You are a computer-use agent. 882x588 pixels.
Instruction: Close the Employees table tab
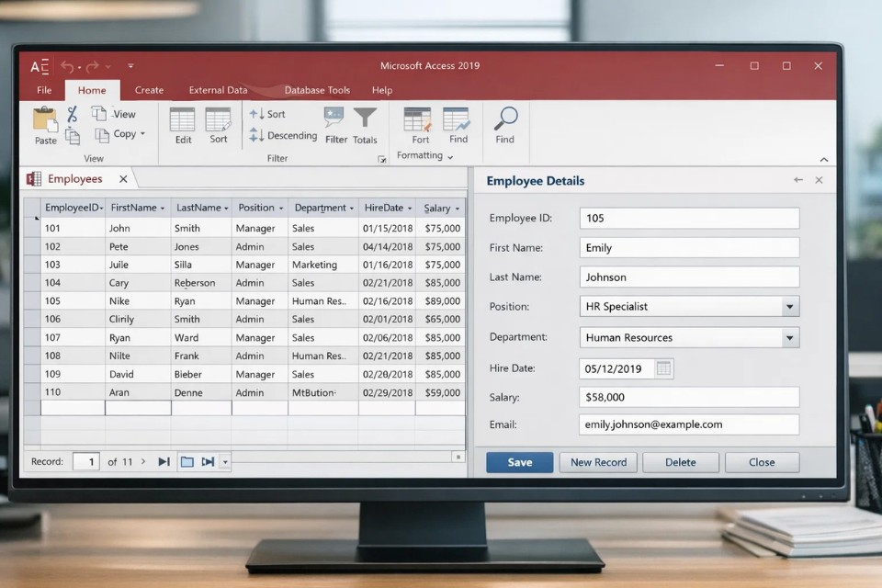123,179
